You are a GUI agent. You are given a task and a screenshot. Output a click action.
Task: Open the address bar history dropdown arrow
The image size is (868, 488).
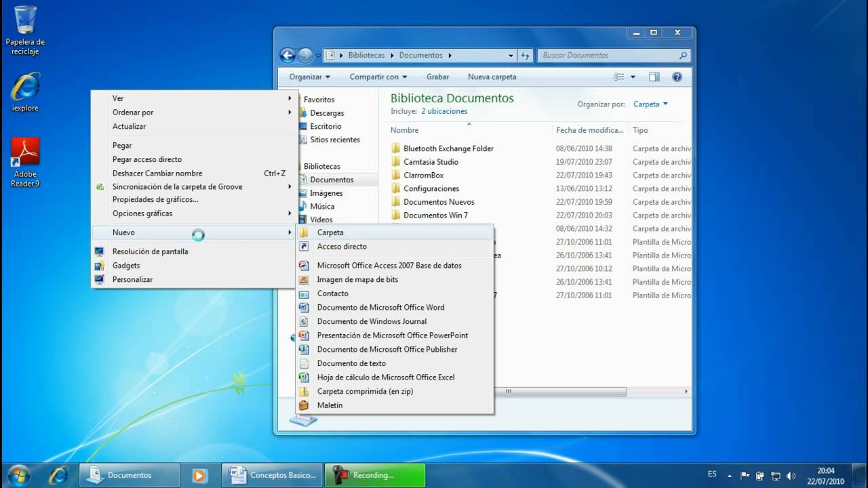pos(511,56)
